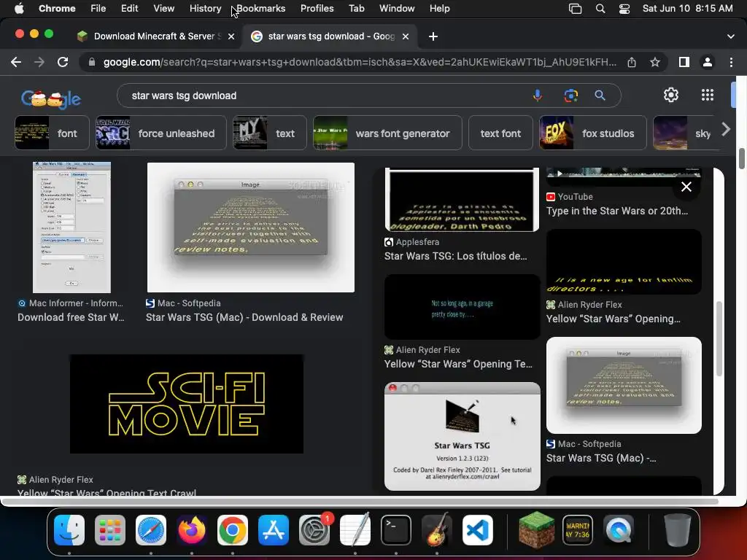Open Finder from the Dock
Viewport: 747px width, 560px height.
click(69, 530)
